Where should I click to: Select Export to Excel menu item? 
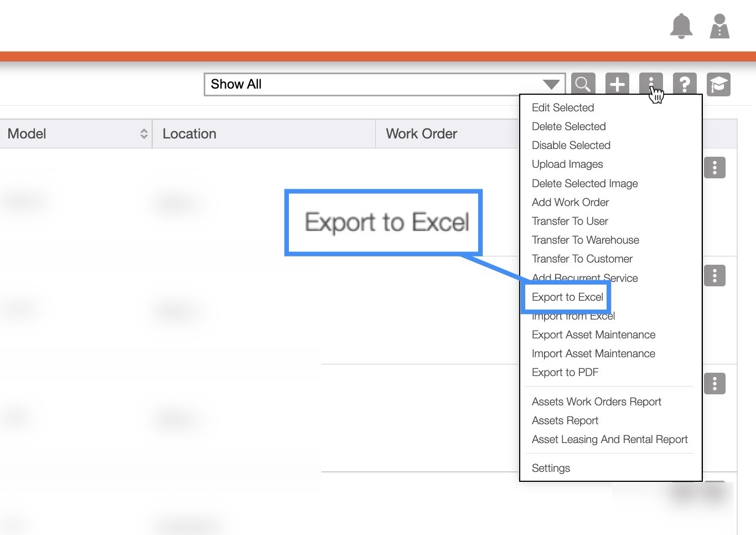(567, 297)
